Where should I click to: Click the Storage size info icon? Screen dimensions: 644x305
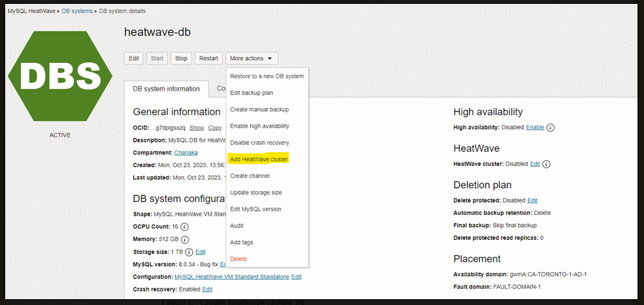(189, 252)
